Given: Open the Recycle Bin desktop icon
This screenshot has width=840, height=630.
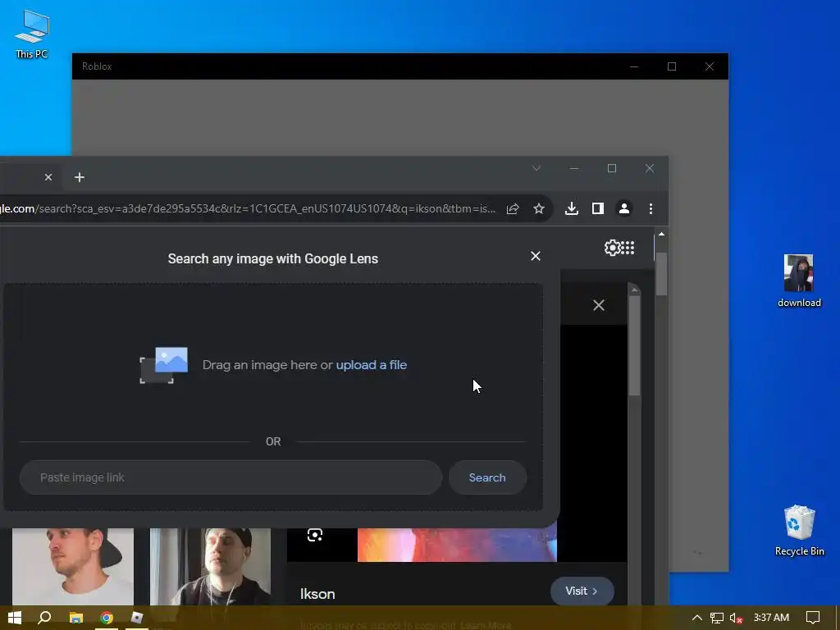Looking at the screenshot, I should tap(799, 531).
